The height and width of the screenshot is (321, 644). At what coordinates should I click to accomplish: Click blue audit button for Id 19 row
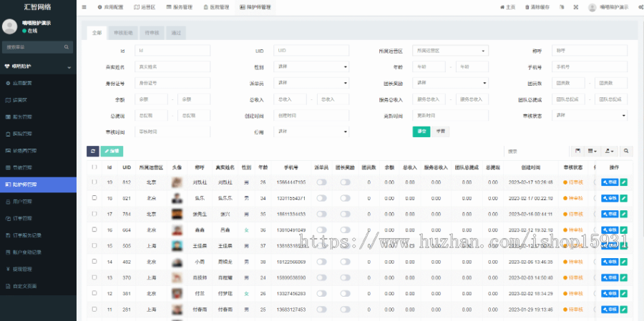610,182
